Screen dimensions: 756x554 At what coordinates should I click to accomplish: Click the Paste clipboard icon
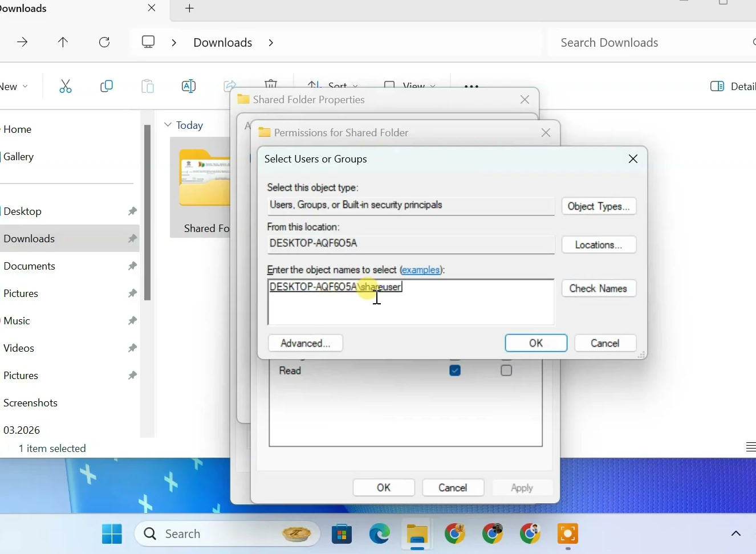click(x=148, y=86)
